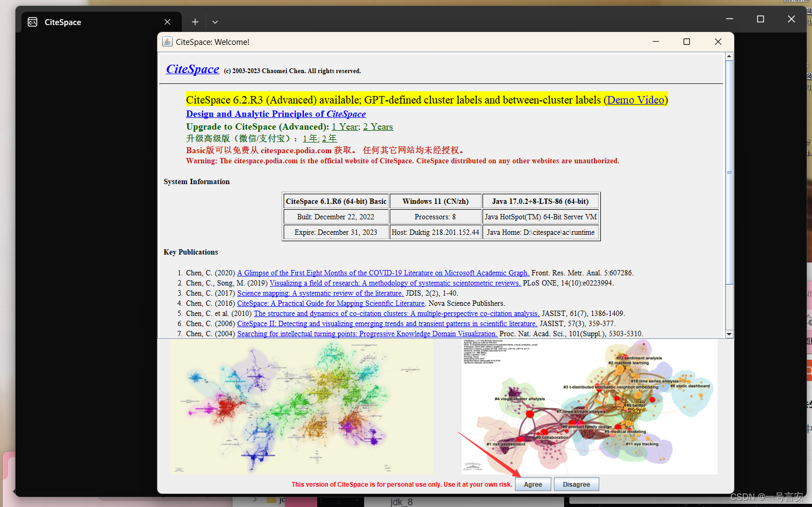Click the Expire: December 31, 2023 cell
The height and width of the screenshot is (507, 812).
pos(336,232)
